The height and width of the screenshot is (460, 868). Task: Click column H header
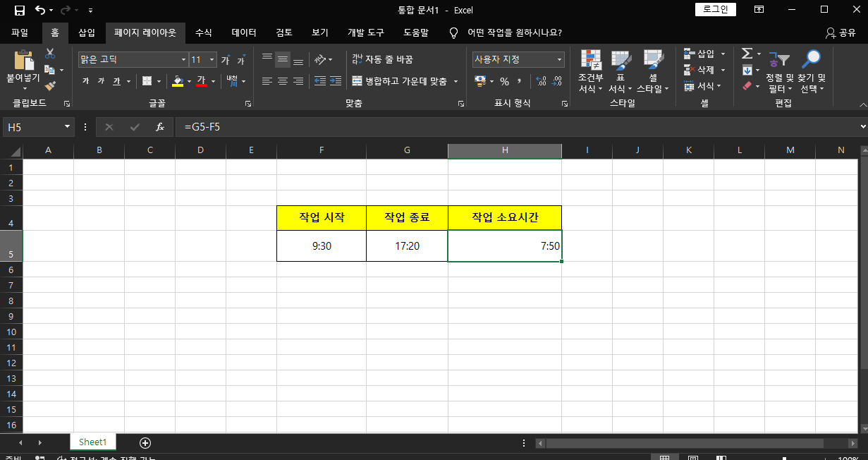505,150
